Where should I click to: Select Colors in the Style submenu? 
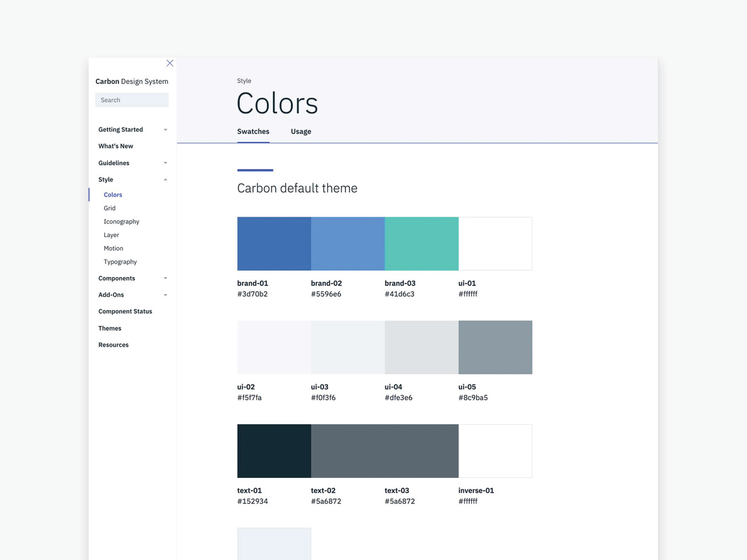pos(113,195)
